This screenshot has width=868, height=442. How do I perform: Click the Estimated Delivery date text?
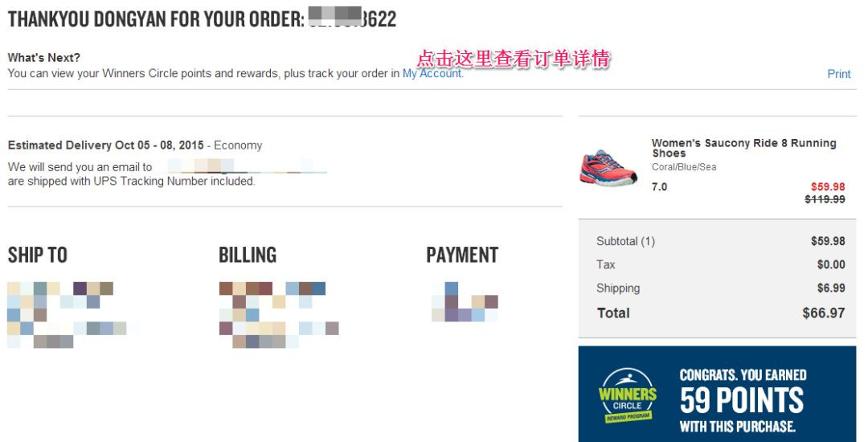click(x=106, y=145)
